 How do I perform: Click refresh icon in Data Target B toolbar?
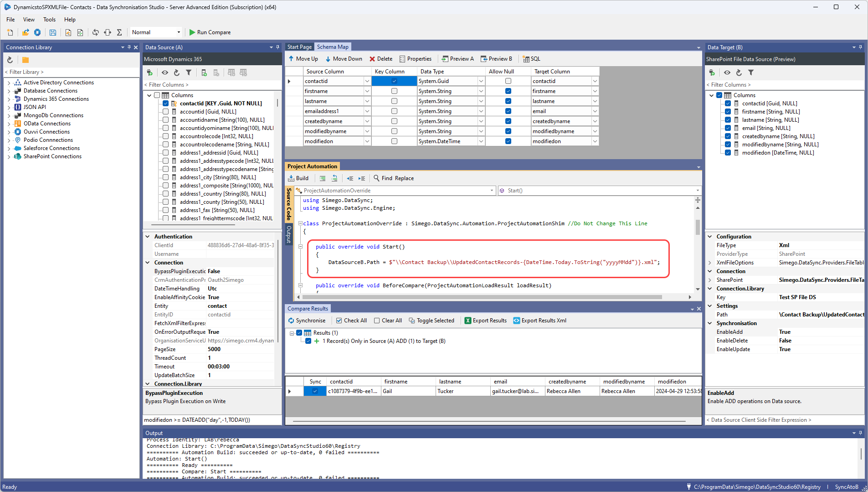[739, 73]
